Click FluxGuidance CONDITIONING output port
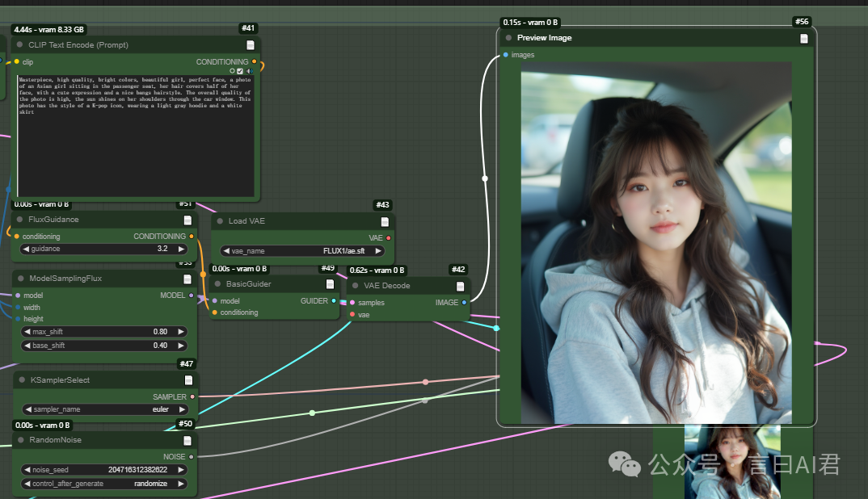The width and height of the screenshot is (868, 499). tap(192, 237)
